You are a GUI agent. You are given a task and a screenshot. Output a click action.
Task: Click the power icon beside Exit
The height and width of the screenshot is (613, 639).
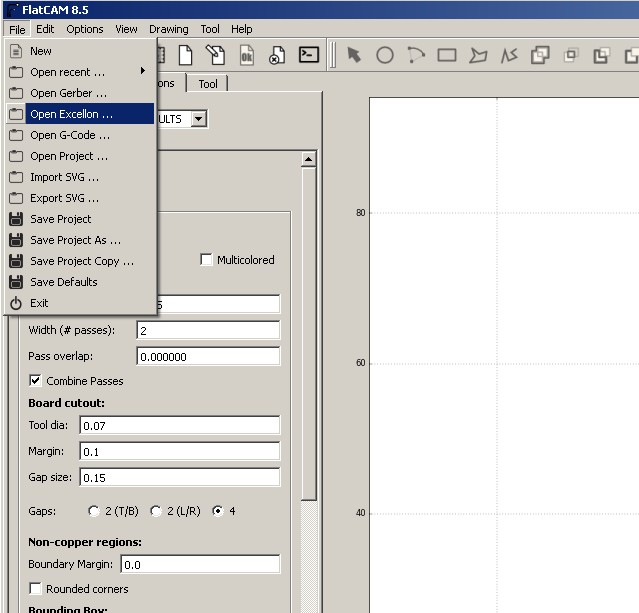(x=16, y=303)
